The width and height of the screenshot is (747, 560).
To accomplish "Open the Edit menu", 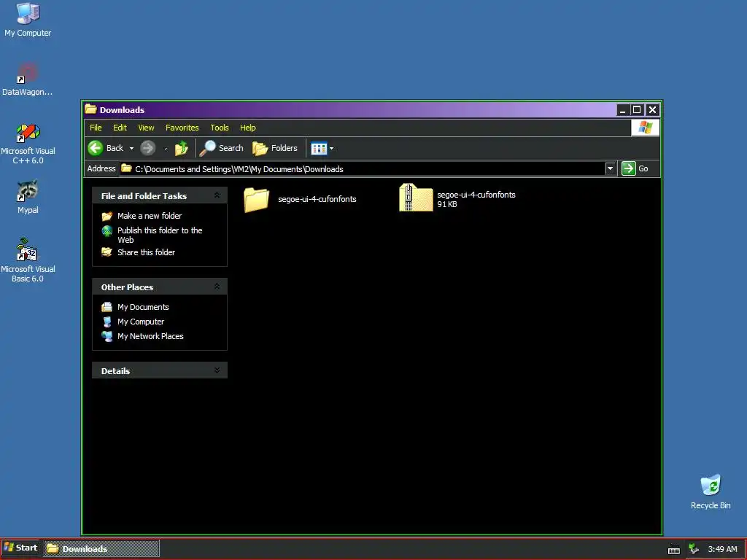I will pos(120,128).
